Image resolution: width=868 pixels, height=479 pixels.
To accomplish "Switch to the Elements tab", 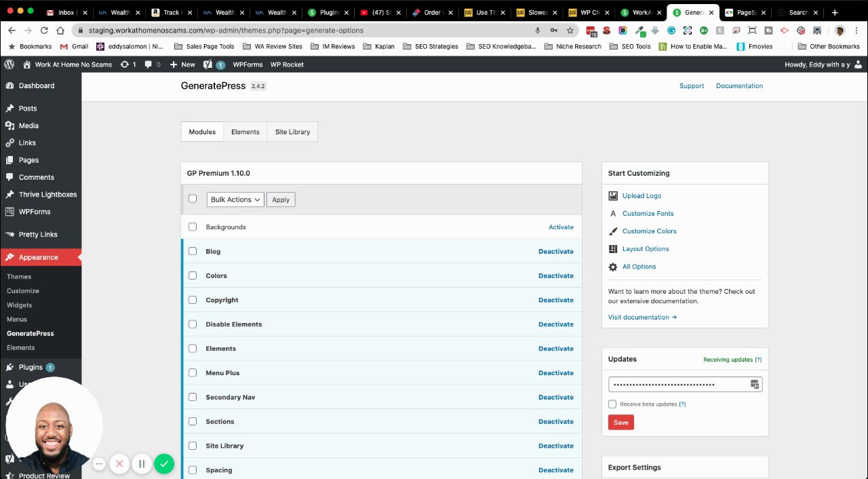I will pos(245,132).
